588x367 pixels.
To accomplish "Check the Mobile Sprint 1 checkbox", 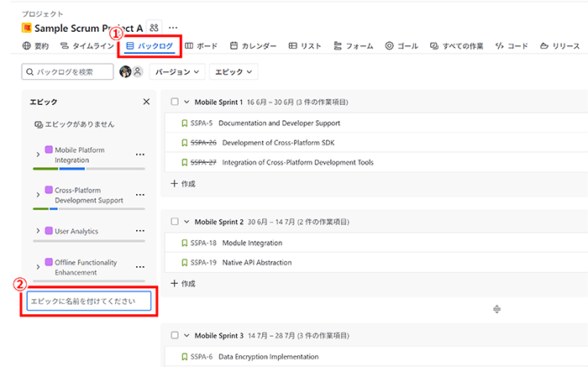I will [175, 102].
